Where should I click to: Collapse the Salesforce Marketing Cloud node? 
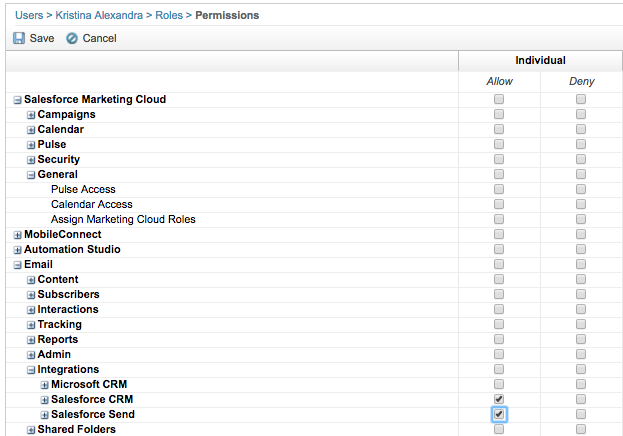17,100
